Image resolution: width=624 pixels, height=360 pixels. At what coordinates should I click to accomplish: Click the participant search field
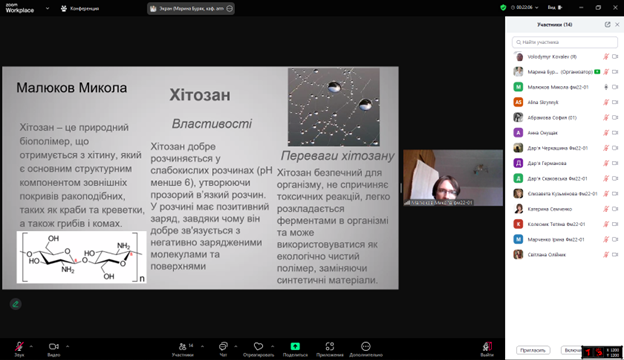tap(565, 42)
